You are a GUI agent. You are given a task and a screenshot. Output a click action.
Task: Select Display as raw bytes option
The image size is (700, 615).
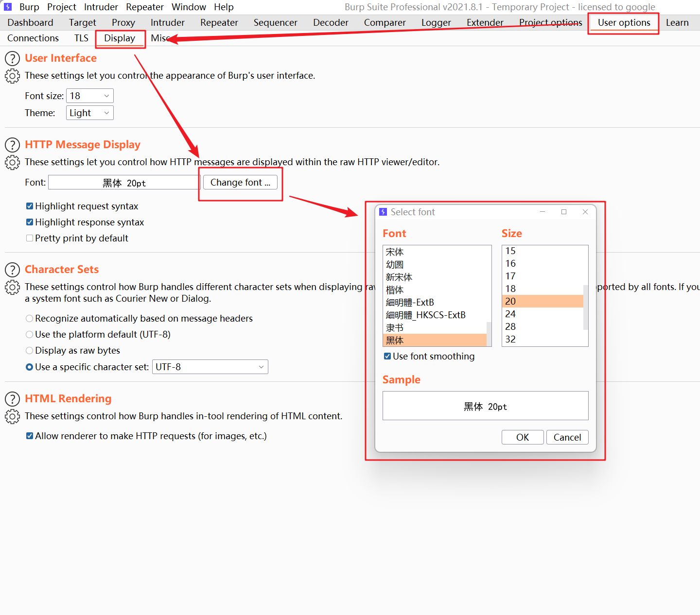pos(29,350)
